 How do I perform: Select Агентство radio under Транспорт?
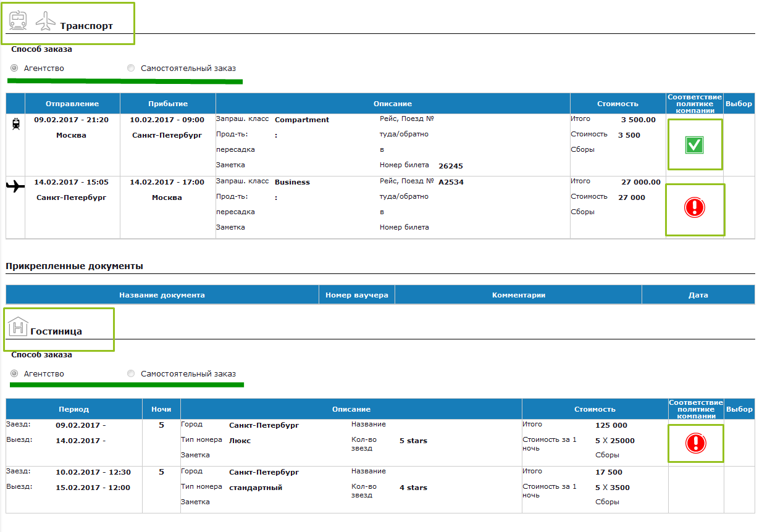pyautogui.click(x=14, y=69)
